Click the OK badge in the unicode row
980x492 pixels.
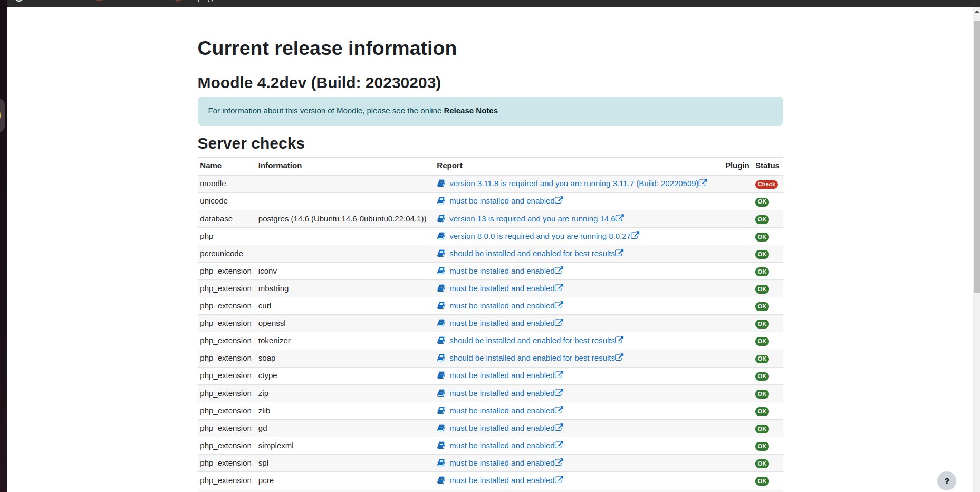[762, 202]
